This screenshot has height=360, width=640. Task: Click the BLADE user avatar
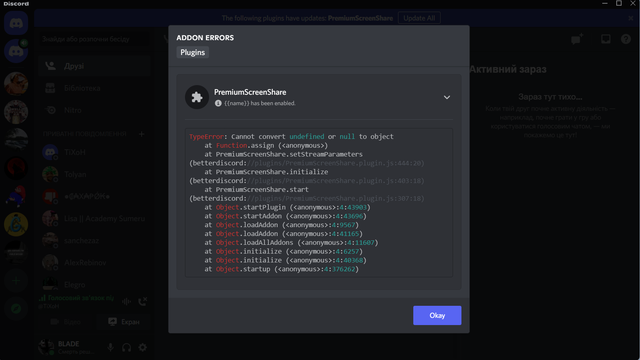click(47, 347)
